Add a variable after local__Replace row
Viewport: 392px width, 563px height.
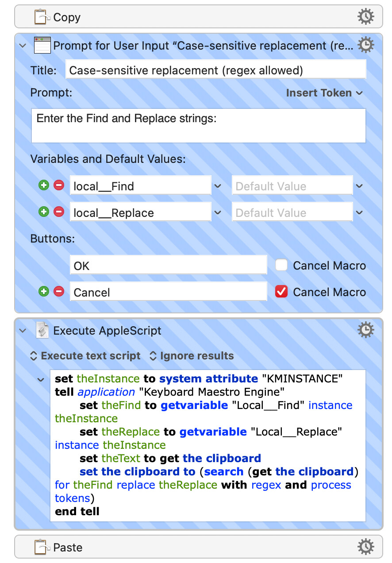click(43, 212)
